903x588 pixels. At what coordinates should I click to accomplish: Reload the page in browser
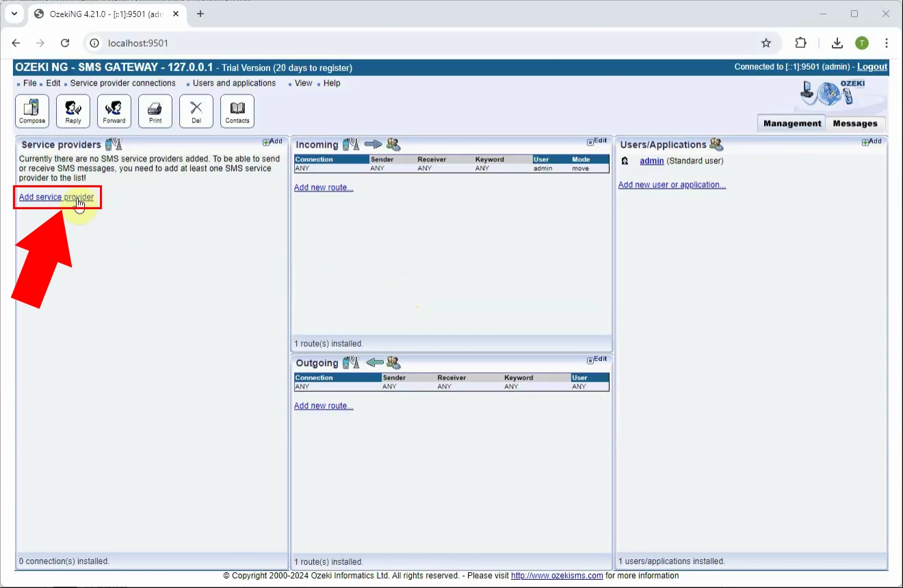(65, 43)
